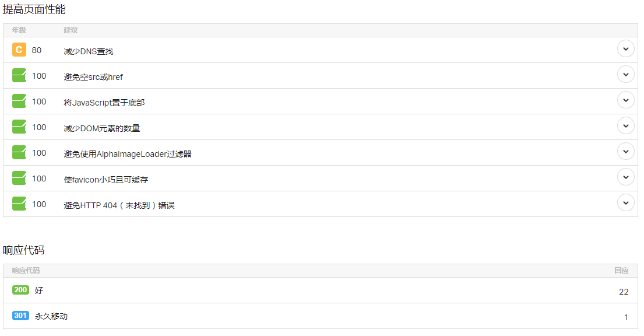Click green grade icon for 避免空src或href
The width and height of the screenshot is (644, 336).
point(19,76)
